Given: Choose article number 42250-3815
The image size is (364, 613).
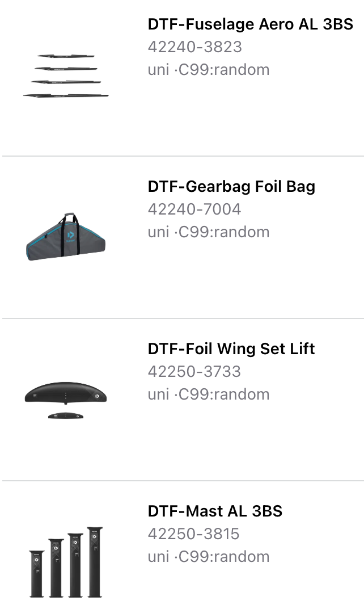Looking at the screenshot, I should [194, 534].
